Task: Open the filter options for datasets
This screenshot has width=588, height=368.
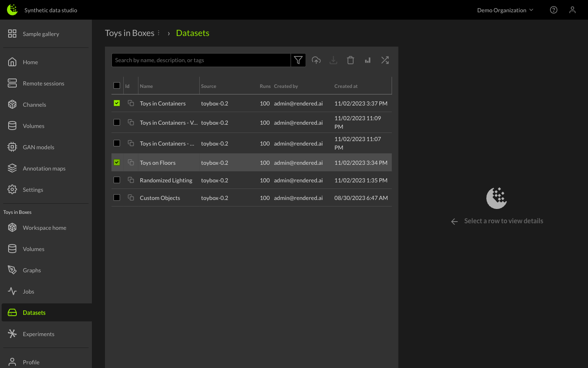Action: [x=298, y=60]
